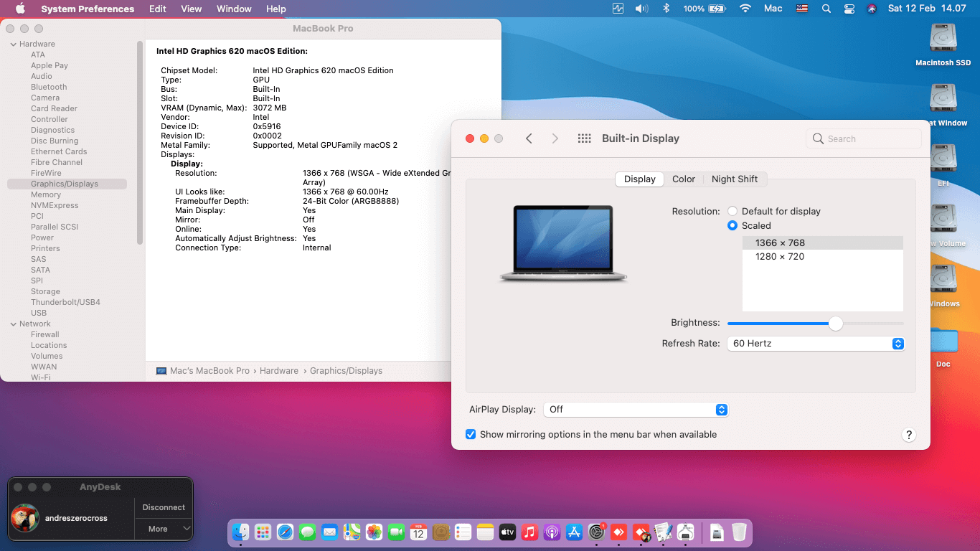Switch to the Color tab

pos(684,179)
